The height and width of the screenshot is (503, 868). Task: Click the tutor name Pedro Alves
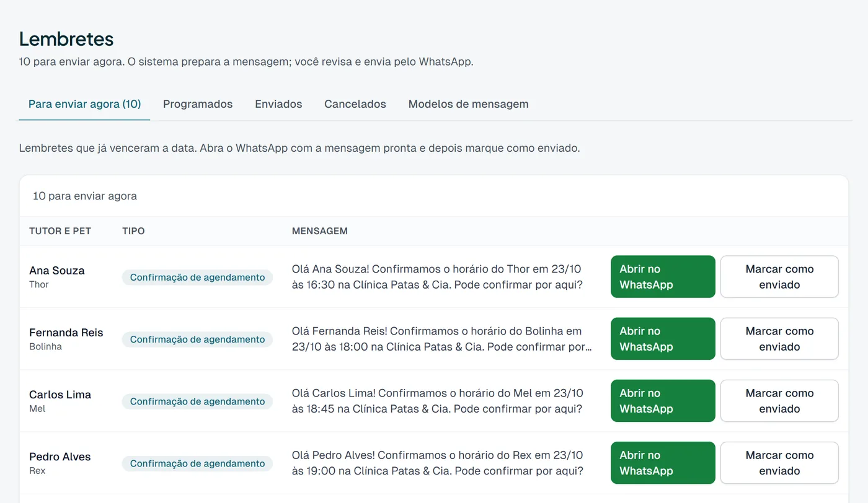pyautogui.click(x=60, y=457)
